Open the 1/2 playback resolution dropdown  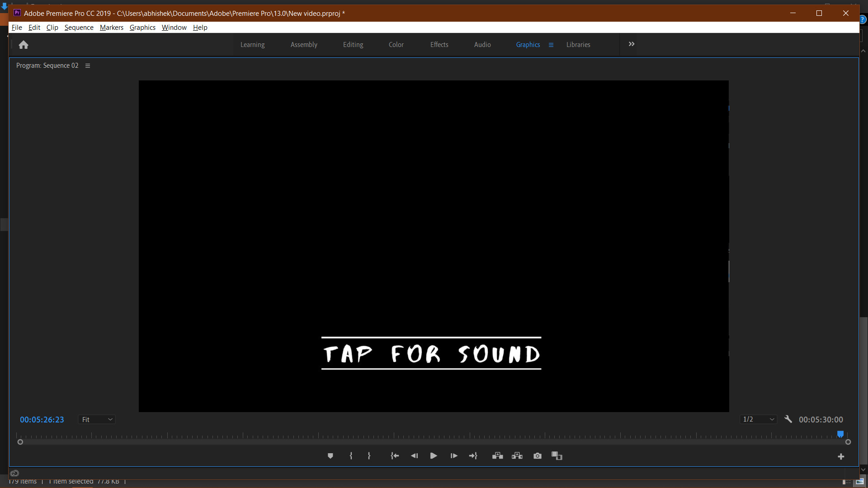(758, 419)
